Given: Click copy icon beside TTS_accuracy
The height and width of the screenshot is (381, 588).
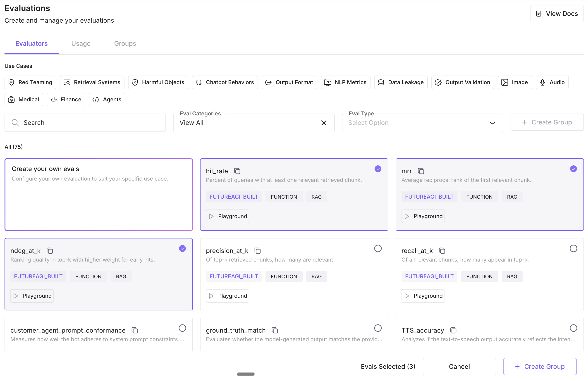Looking at the screenshot, I should coord(453,330).
